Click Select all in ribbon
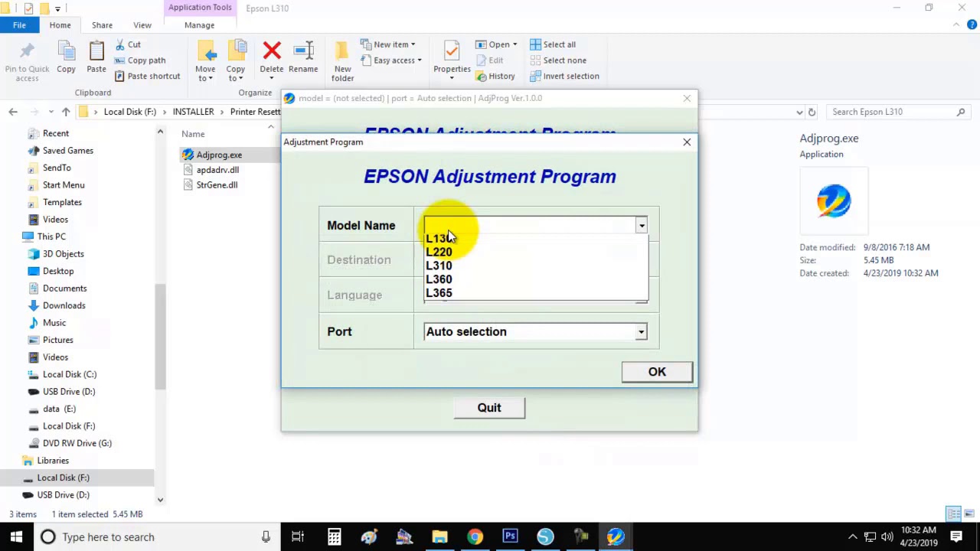 553,44
